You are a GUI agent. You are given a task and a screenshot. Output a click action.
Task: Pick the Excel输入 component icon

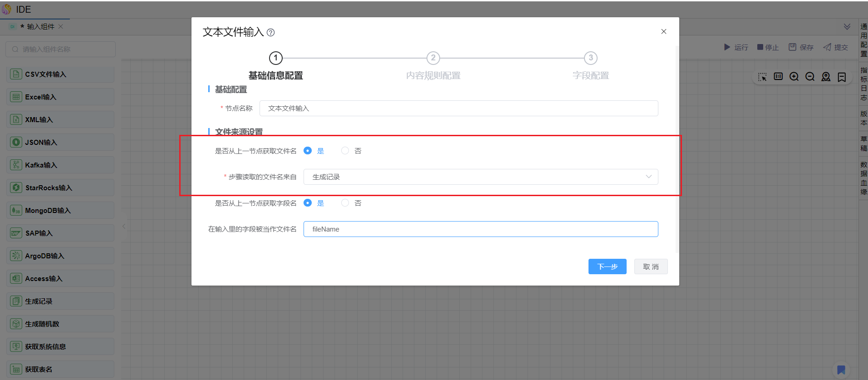point(16,97)
